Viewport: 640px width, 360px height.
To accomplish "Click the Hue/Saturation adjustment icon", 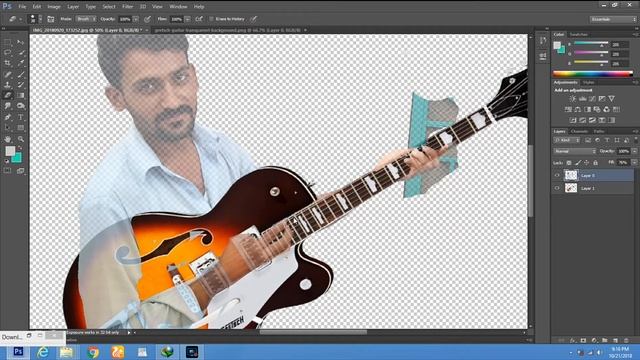I will click(x=568, y=109).
